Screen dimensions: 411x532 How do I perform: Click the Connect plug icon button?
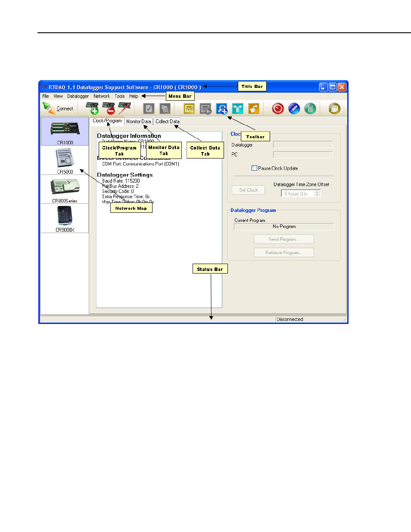click(58, 109)
